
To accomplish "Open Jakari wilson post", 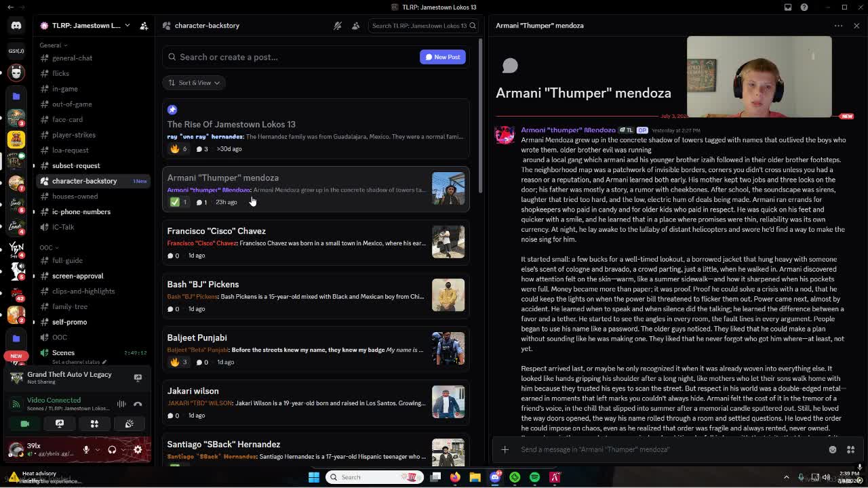I will pyautogui.click(x=315, y=402).
